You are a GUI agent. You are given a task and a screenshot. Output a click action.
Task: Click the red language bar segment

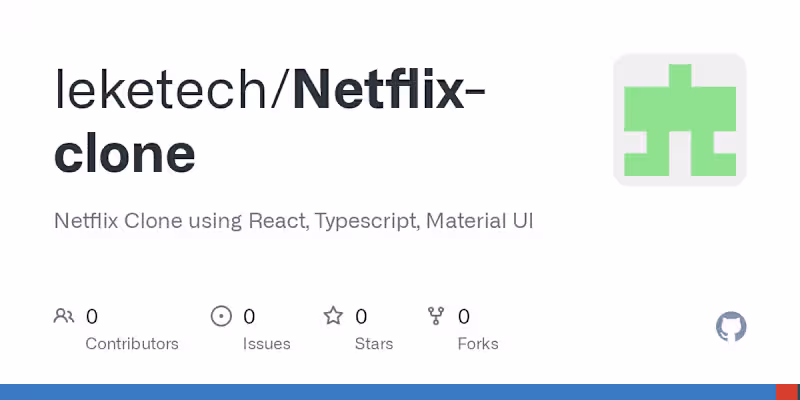788,392
